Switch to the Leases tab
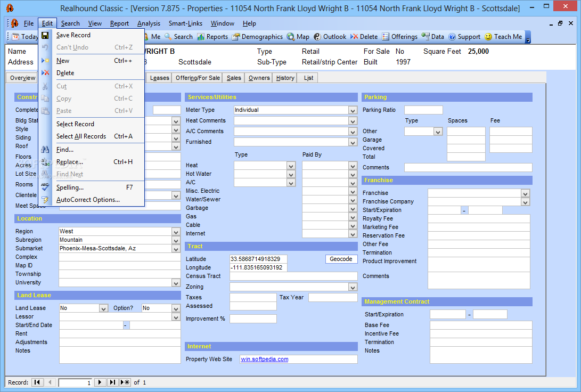The image size is (581, 392). coord(159,78)
